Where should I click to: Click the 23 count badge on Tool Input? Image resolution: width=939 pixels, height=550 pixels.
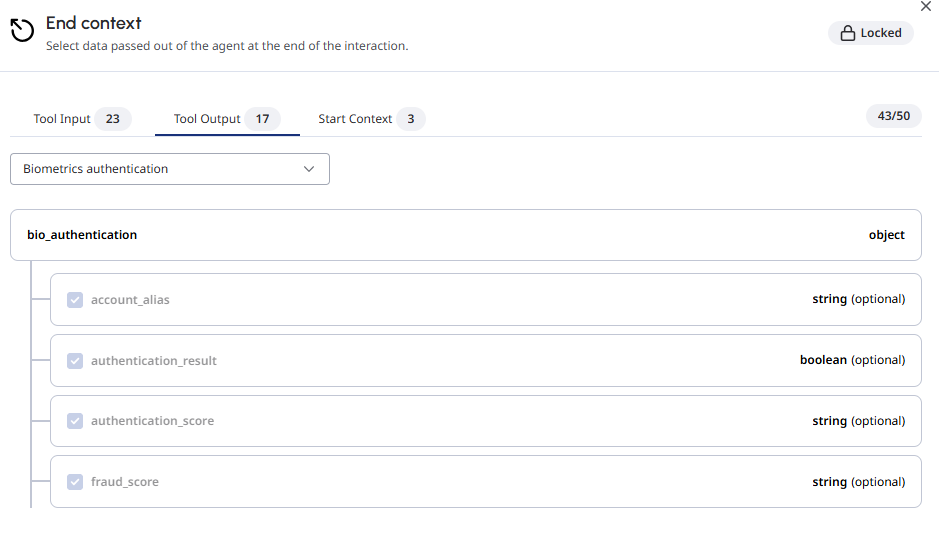(113, 119)
